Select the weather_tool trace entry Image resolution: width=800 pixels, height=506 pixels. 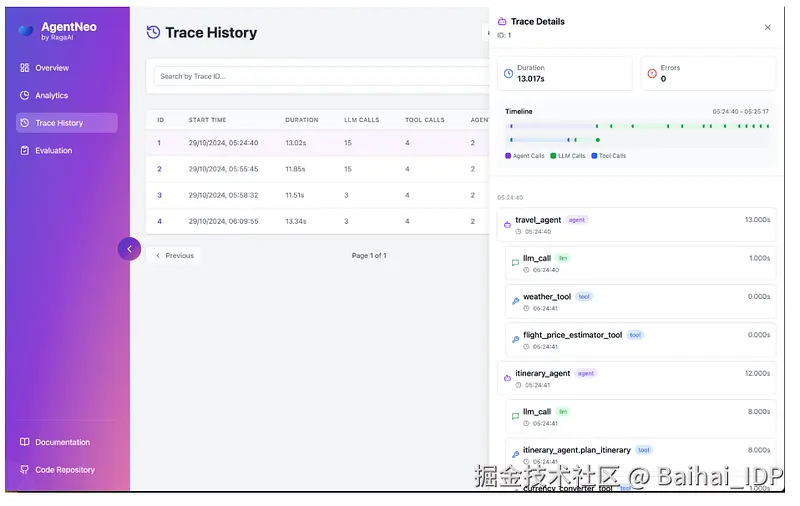641,302
